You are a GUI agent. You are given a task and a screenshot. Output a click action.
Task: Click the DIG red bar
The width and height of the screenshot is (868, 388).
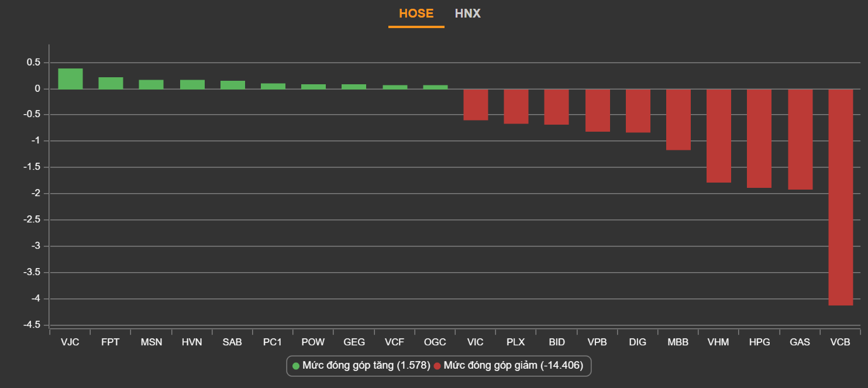point(638,111)
